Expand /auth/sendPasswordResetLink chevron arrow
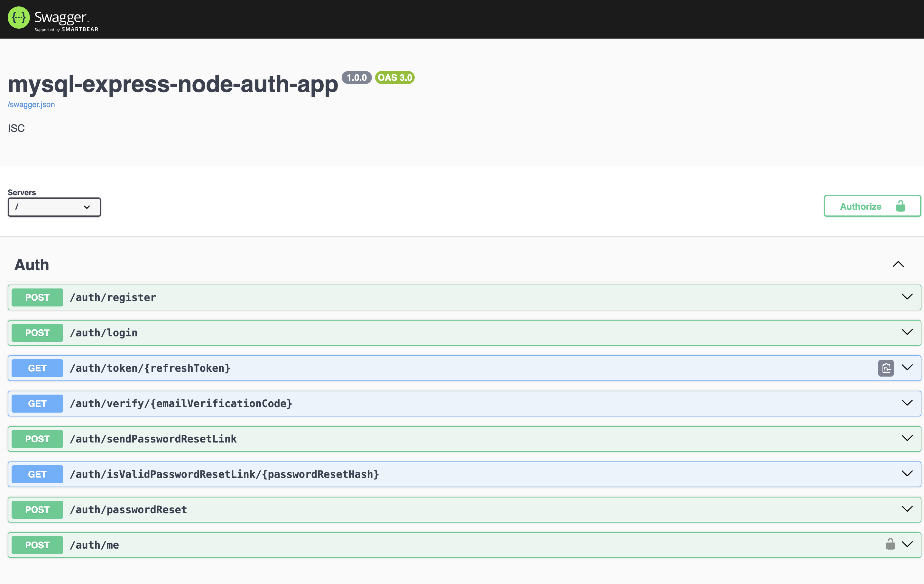This screenshot has height=584, width=924. pyautogui.click(x=907, y=438)
